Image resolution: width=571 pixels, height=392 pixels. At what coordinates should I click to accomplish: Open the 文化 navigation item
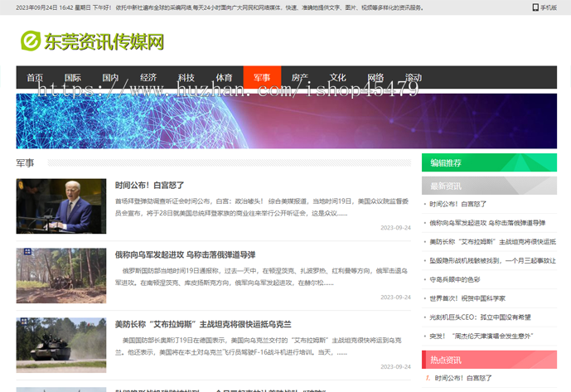[338, 78]
